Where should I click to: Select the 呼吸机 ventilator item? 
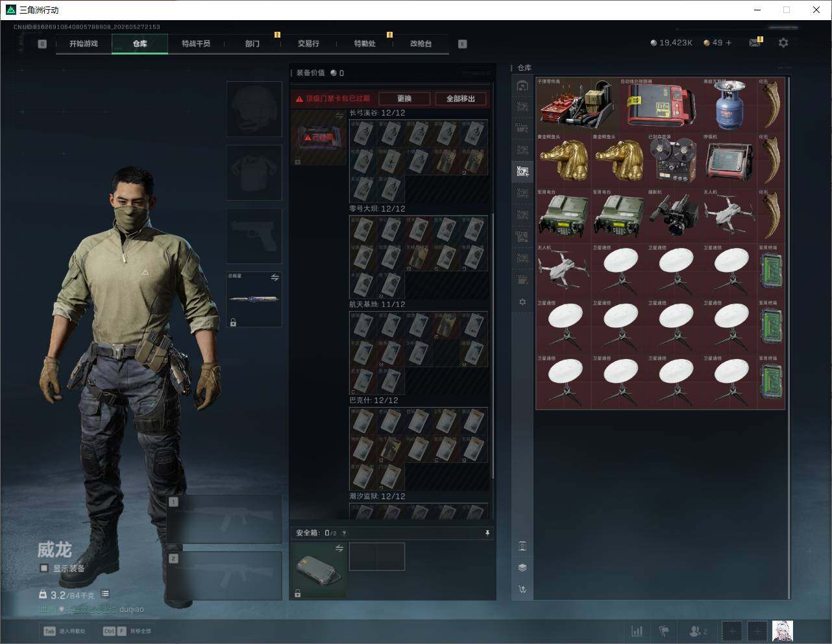coord(729,160)
